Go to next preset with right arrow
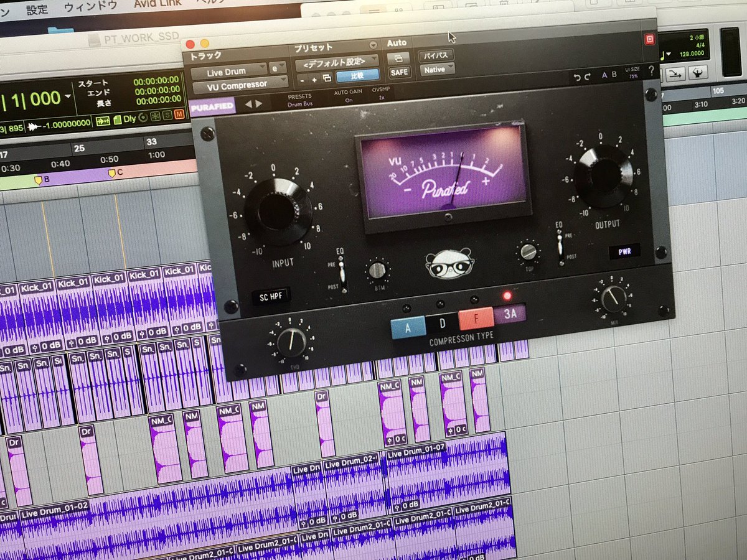Image resolution: width=747 pixels, height=560 pixels. 258,104
